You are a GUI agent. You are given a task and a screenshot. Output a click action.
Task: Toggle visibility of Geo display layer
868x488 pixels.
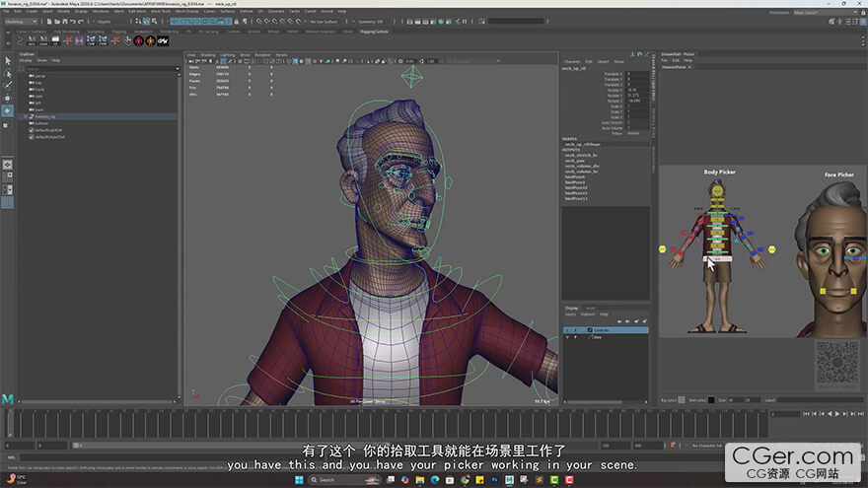pos(566,337)
